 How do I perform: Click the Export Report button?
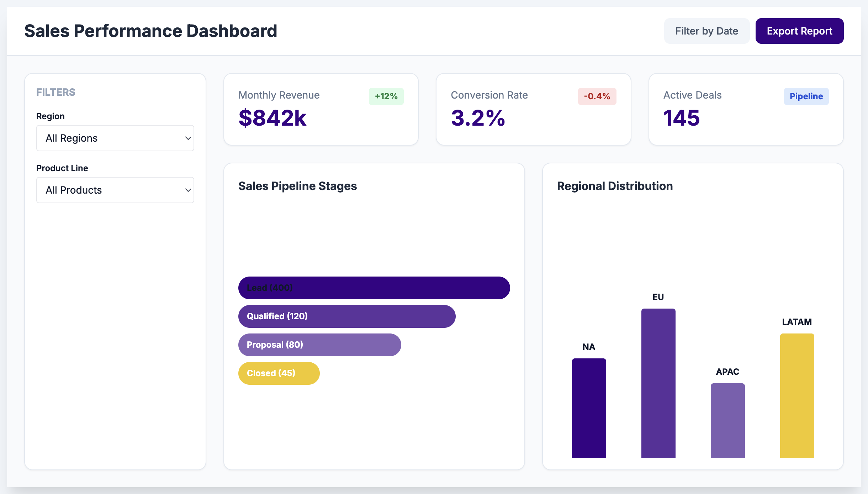(x=799, y=31)
